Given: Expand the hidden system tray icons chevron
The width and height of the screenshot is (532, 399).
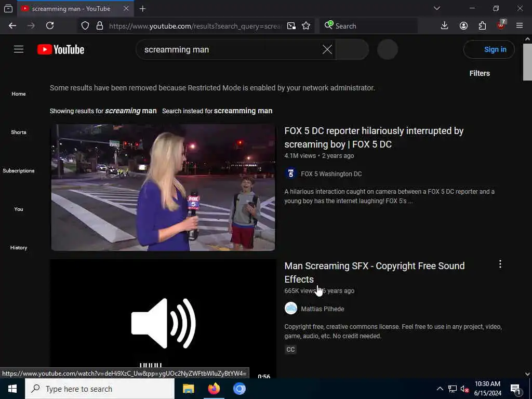Looking at the screenshot, I should [440, 389].
